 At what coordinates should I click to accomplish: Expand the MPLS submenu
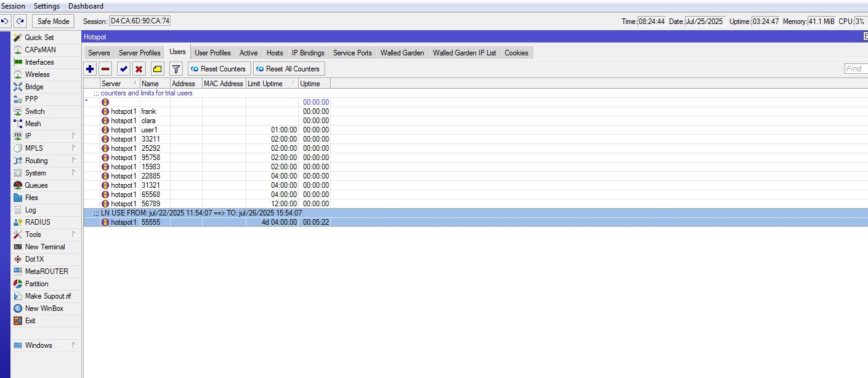coord(46,148)
